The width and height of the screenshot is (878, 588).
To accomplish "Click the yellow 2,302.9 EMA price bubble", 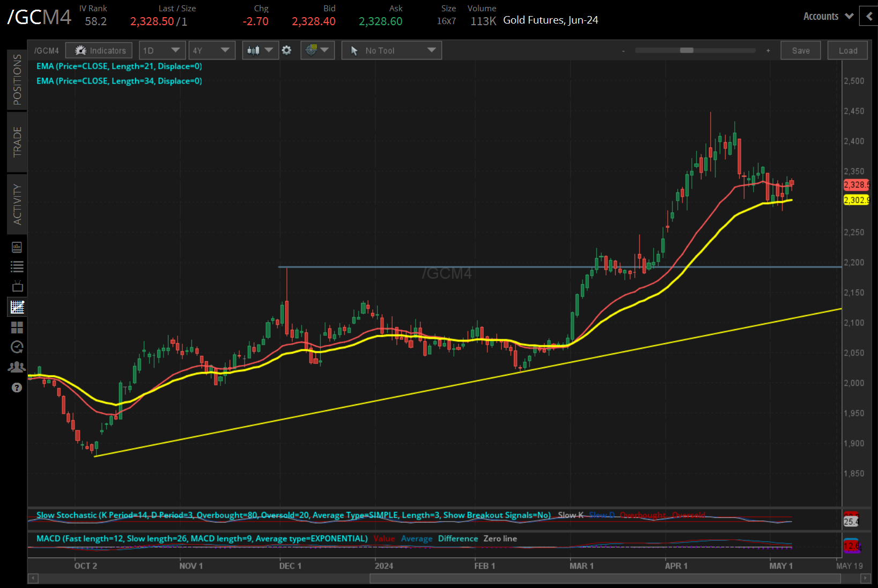I will pyautogui.click(x=857, y=200).
